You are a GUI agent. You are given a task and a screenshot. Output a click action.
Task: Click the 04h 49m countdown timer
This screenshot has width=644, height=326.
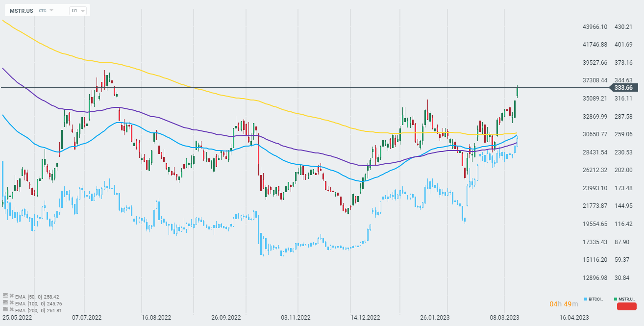click(564, 304)
